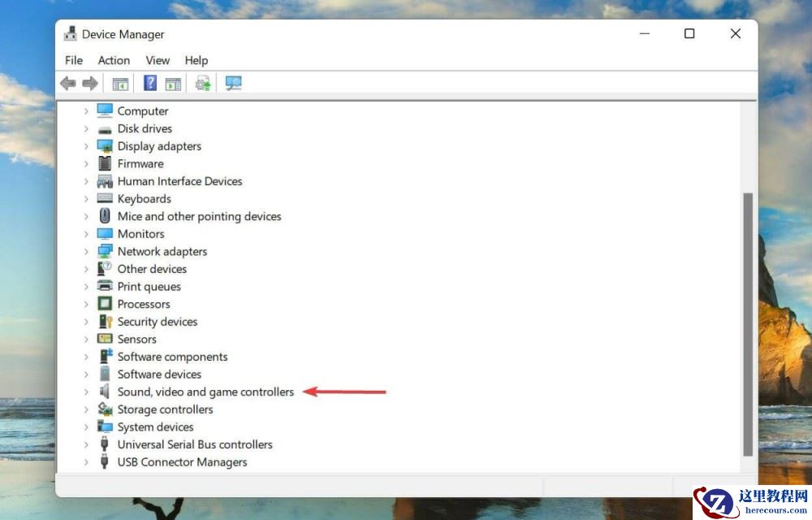Expand the Display adapters chevron
The height and width of the screenshot is (520, 812).
click(x=86, y=146)
